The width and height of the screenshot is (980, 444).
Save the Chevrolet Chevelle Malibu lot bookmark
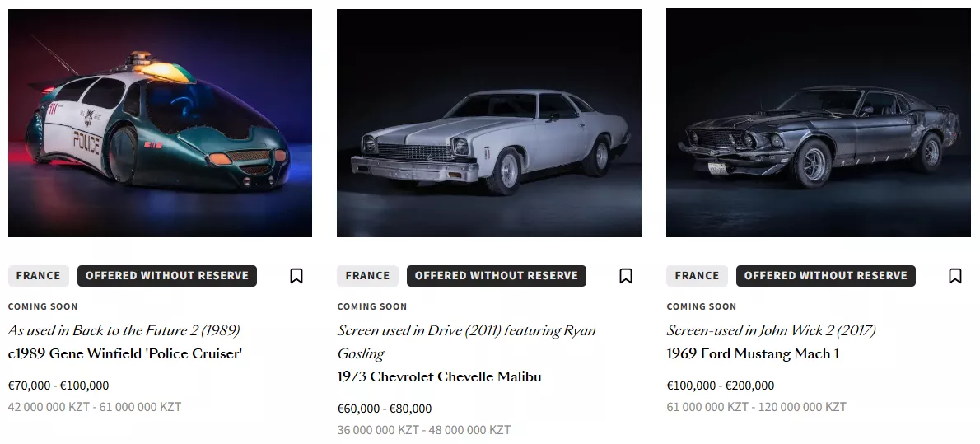[626, 276]
